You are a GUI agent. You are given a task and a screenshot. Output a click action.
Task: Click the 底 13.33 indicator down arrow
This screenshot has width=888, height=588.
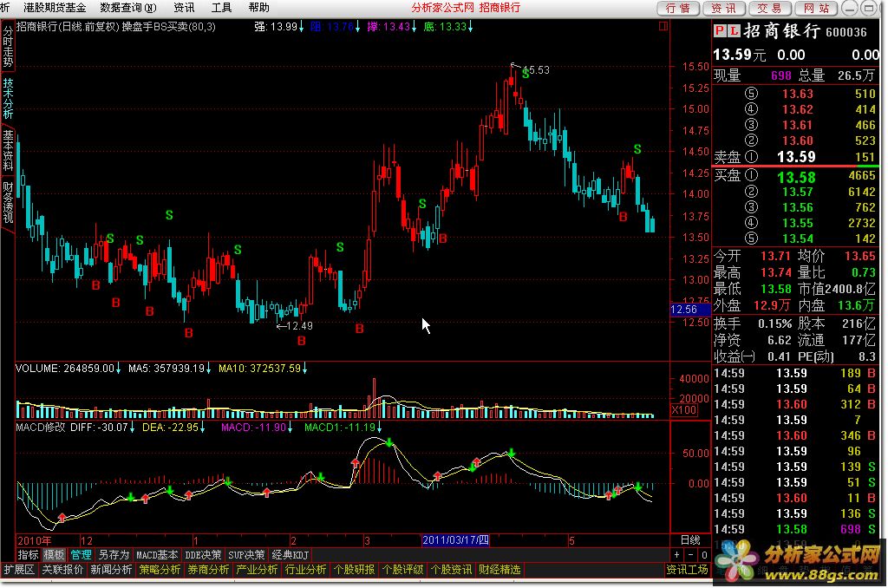tap(470, 27)
